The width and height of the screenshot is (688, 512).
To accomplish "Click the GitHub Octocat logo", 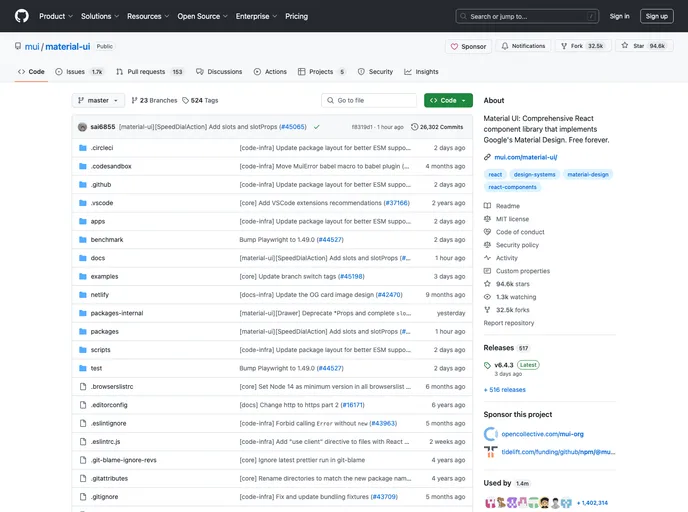I will pos(22,16).
